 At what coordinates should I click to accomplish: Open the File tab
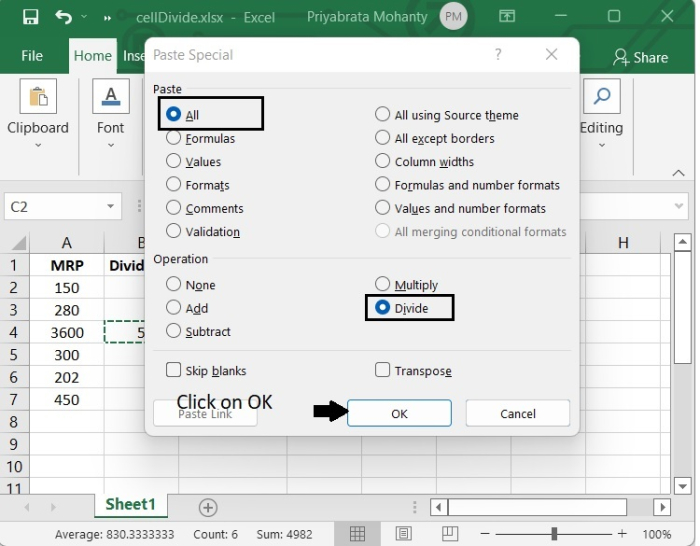tap(32, 56)
